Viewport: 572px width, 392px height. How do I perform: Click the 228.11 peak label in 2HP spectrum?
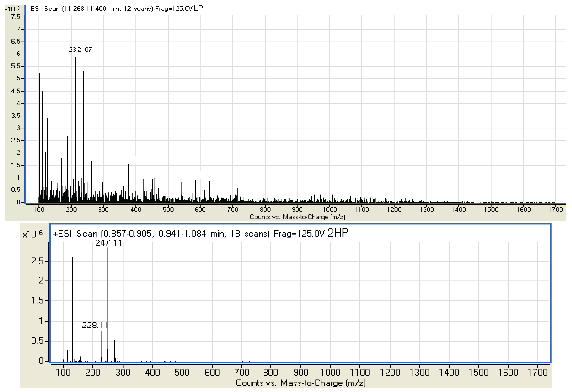[x=95, y=325]
